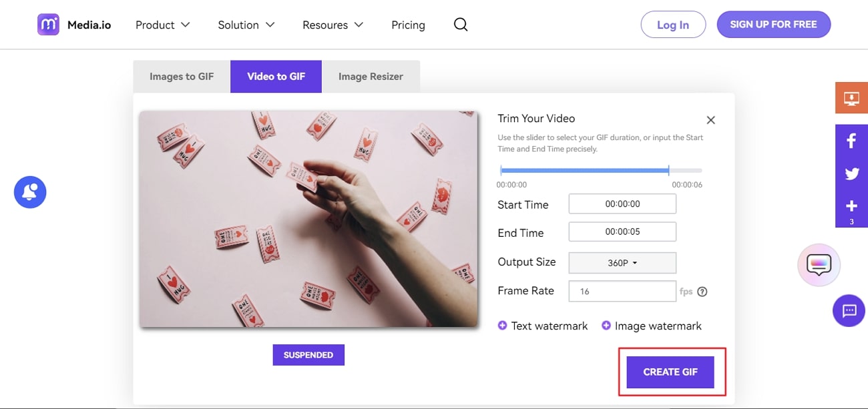This screenshot has height=409, width=868.
Task: Expand the Product menu
Action: coord(162,25)
